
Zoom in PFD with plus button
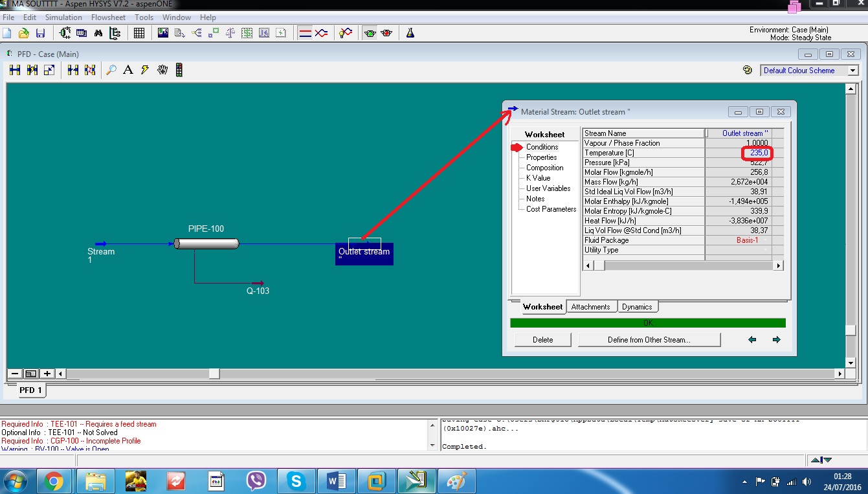click(47, 374)
